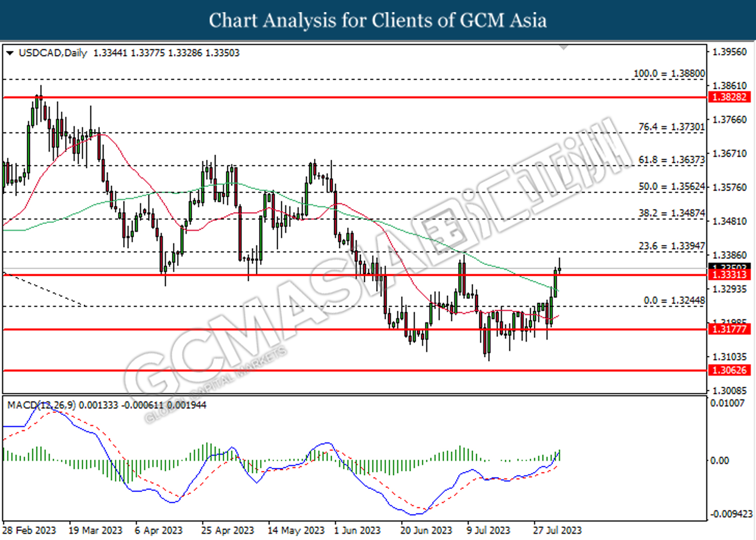This screenshot has height=540, width=756.
Task: Select MACD axis value 0.01007
Action: [727, 403]
